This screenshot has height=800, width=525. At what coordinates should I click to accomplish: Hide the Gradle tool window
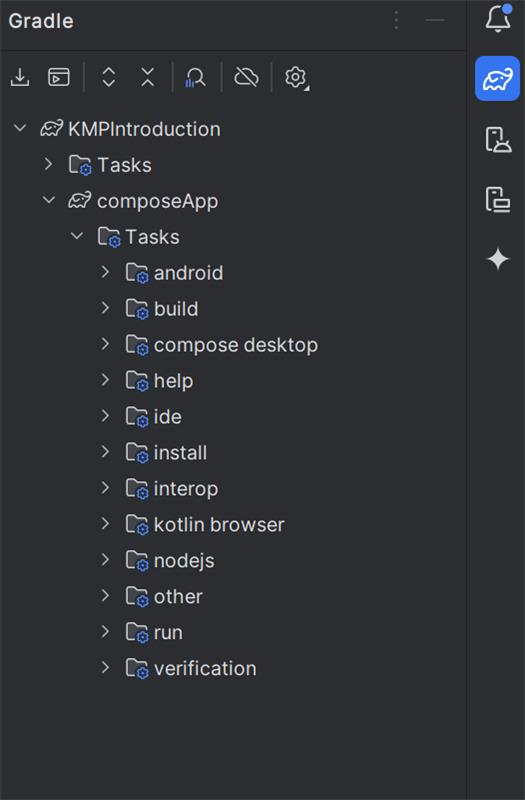pos(435,20)
